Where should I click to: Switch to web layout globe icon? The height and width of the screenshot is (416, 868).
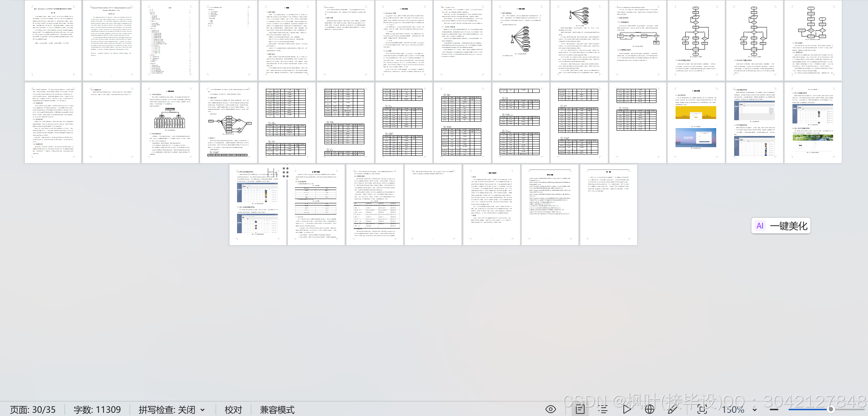(649, 409)
